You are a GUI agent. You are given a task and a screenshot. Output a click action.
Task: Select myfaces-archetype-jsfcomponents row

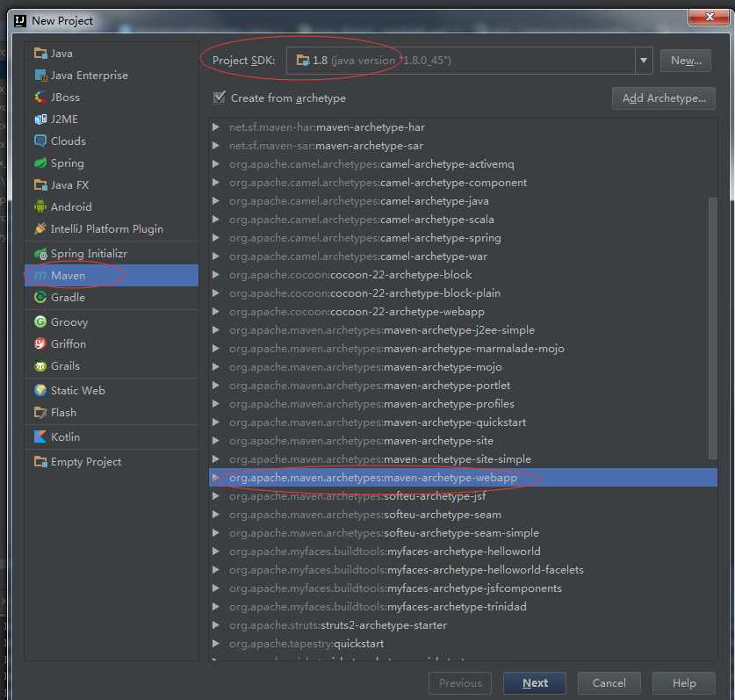point(463,588)
